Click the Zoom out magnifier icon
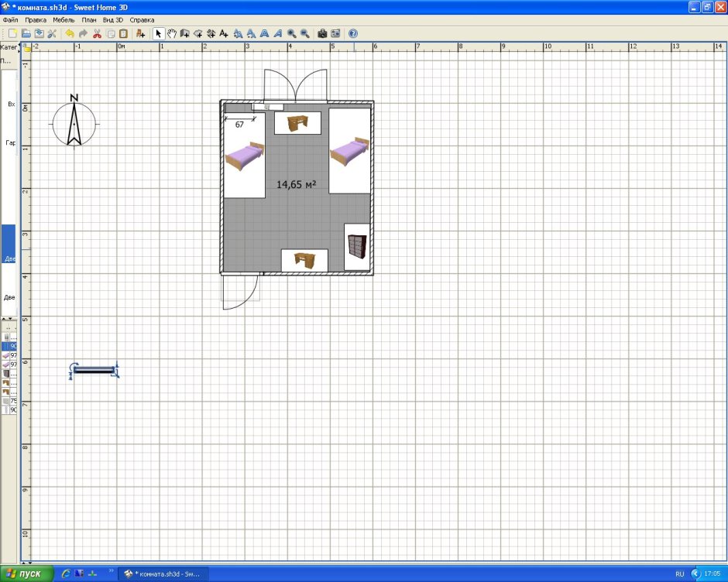Image resolution: width=728 pixels, height=582 pixels. point(305,33)
